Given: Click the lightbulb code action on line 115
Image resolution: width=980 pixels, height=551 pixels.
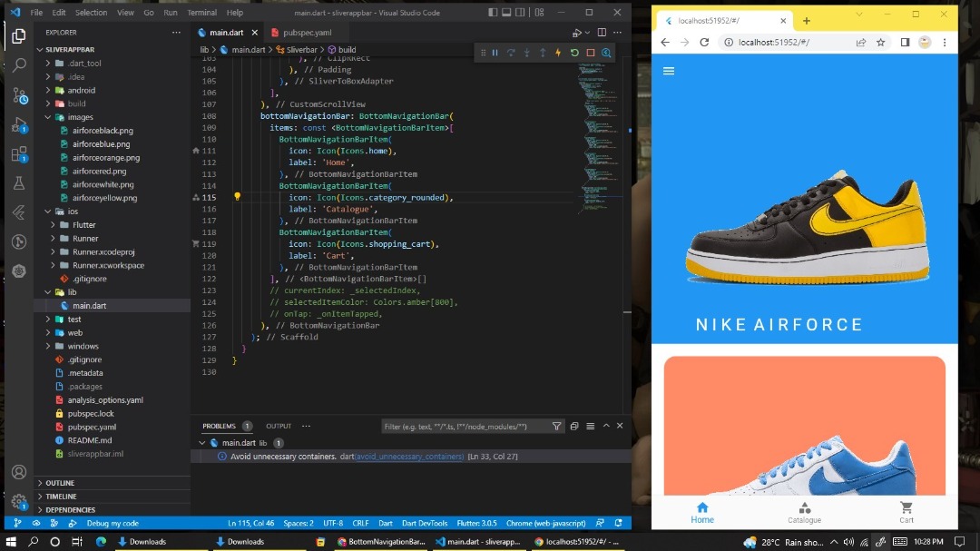Looking at the screenshot, I should pos(237,196).
